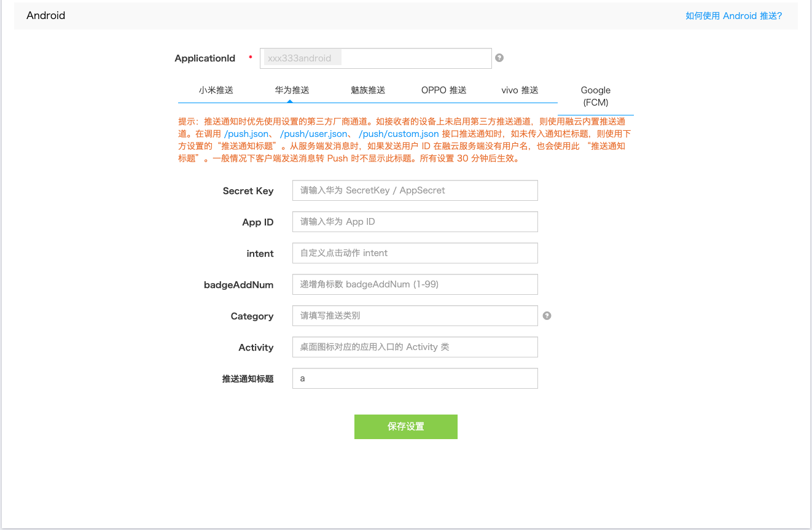Click the Category input field
This screenshot has height=530, width=812.
(x=415, y=316)
